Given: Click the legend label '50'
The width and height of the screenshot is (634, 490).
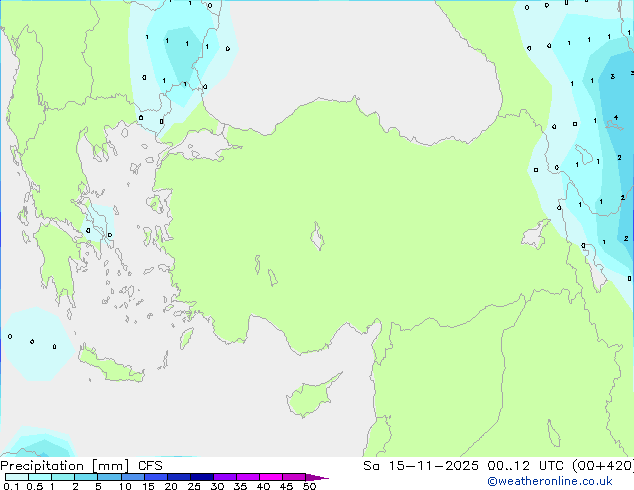Looking at the screenshot, I should coord(309,486).
